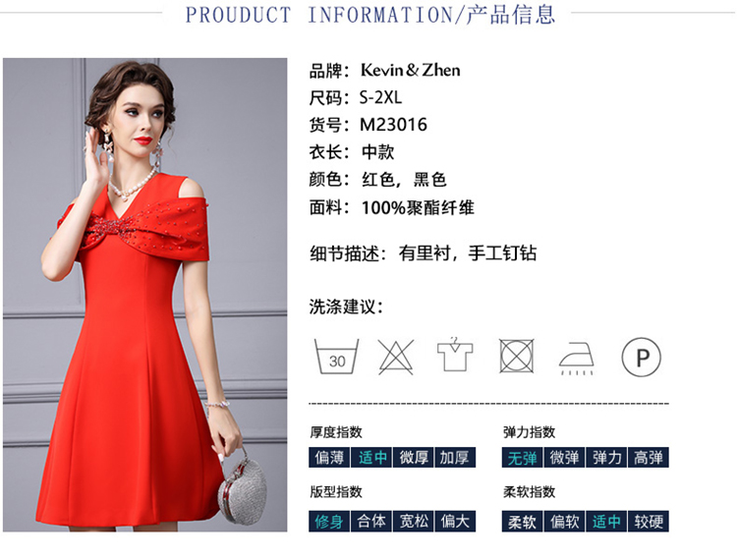Choose the 宽松 fit option
The height and width of the screenshot is (560, 737).
(413, 521)
